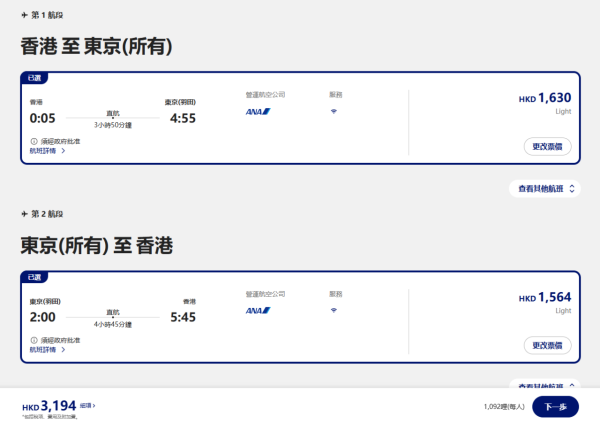Click the 4小時45分鐘 duration text
The width and height of the screenshot is (600, 424).
[x=113, y=325]
